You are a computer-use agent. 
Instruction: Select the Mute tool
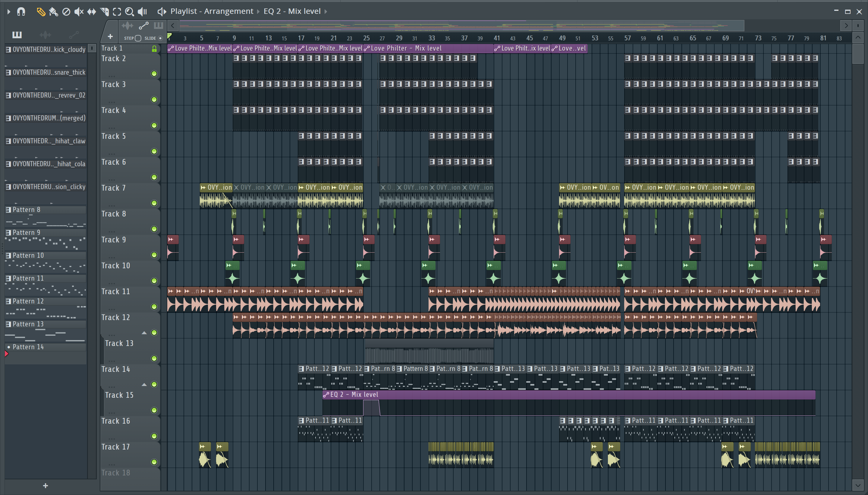coord(79,12)
